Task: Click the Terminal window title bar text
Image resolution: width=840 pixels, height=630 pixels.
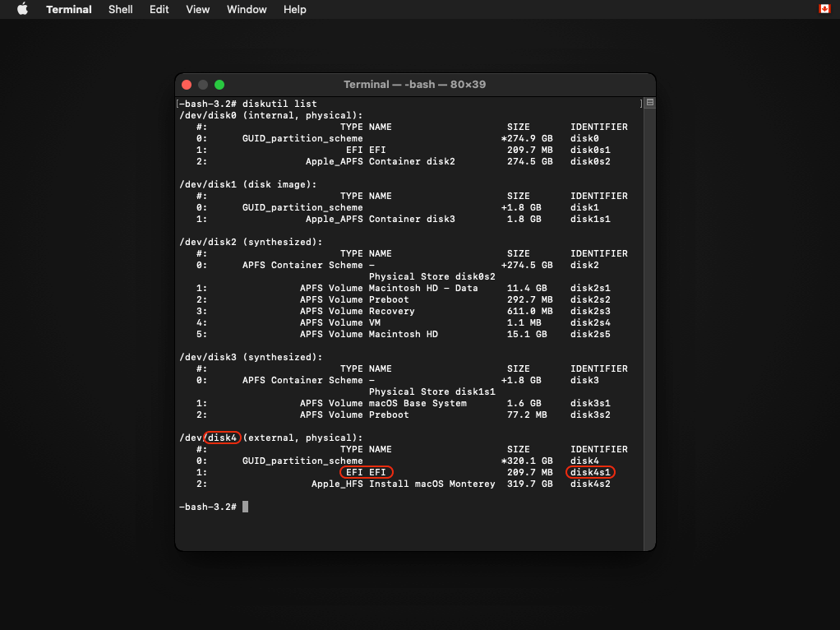Action: [415, 85]
